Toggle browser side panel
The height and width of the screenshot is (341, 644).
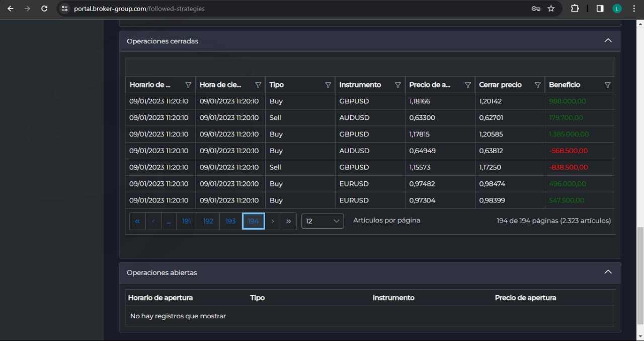pos(600,9)
